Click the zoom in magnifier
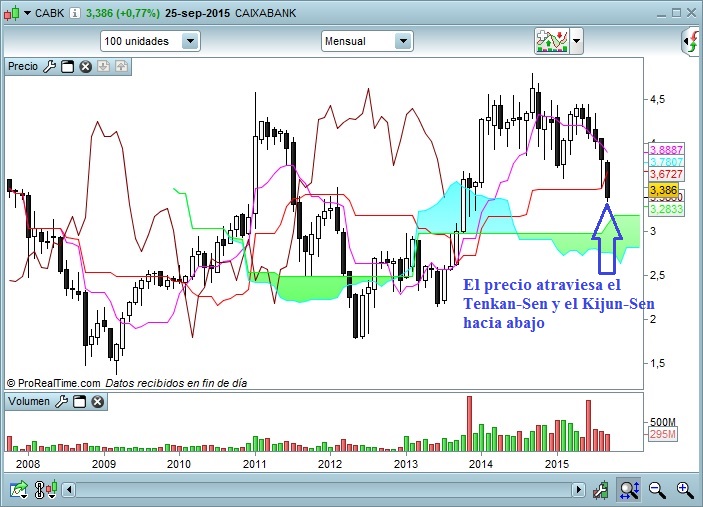 685,490
